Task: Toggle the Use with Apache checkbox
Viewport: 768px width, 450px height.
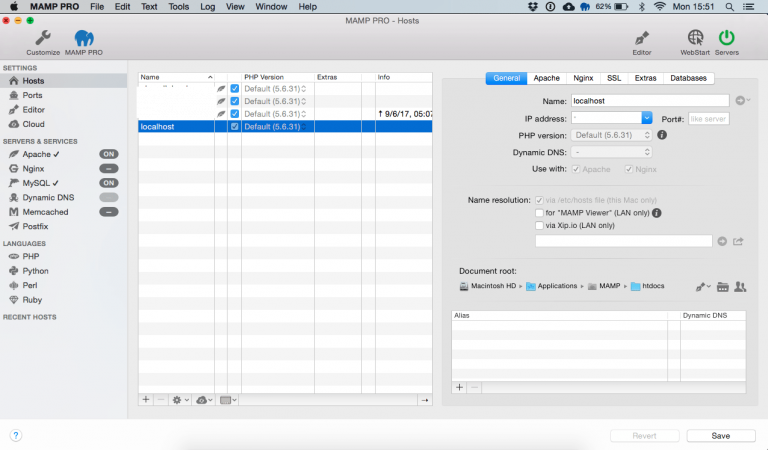Action: [x=576, y=169]
